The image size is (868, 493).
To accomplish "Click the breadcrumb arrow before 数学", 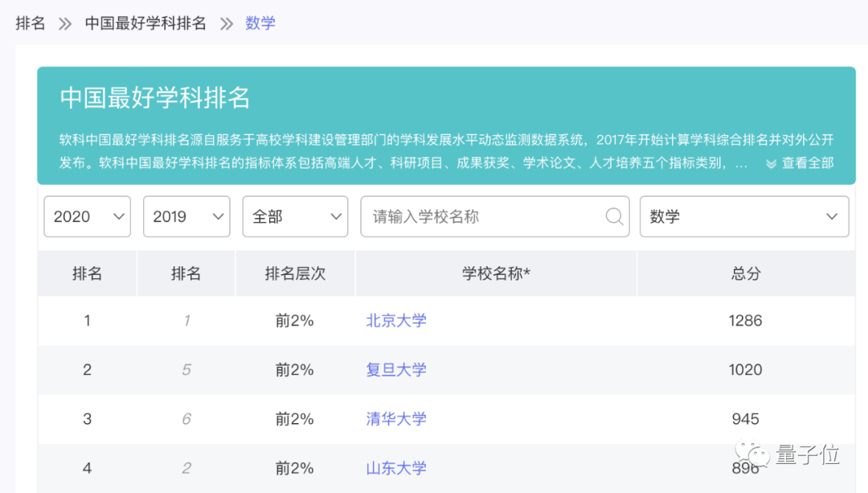I will point(227,23).
